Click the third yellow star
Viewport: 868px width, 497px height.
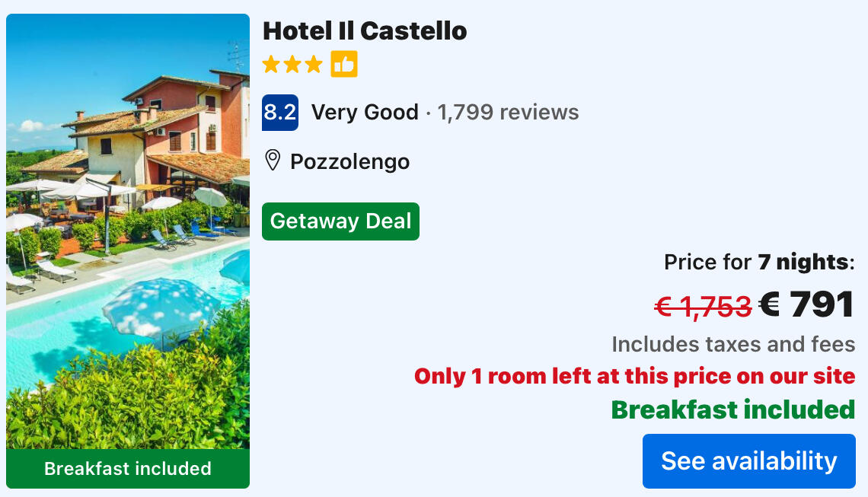pyautogui.click(x=314, y=65)
